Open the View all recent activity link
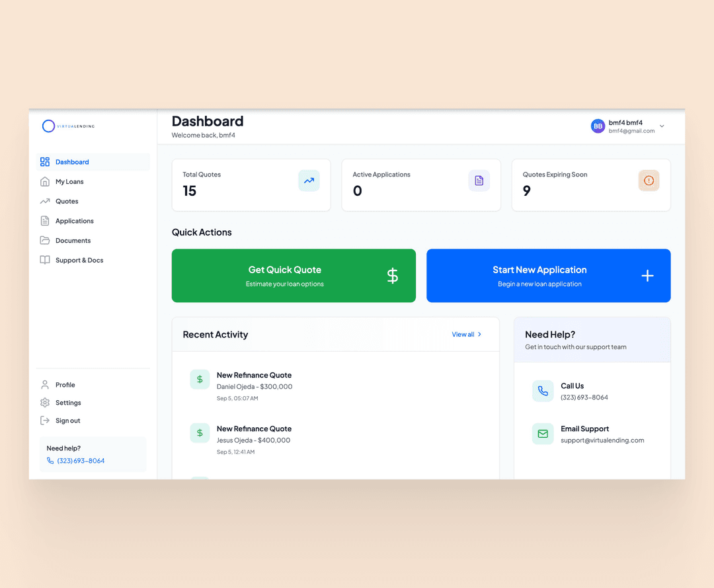The height and width of the screenshot is (588, 714). 466,334
